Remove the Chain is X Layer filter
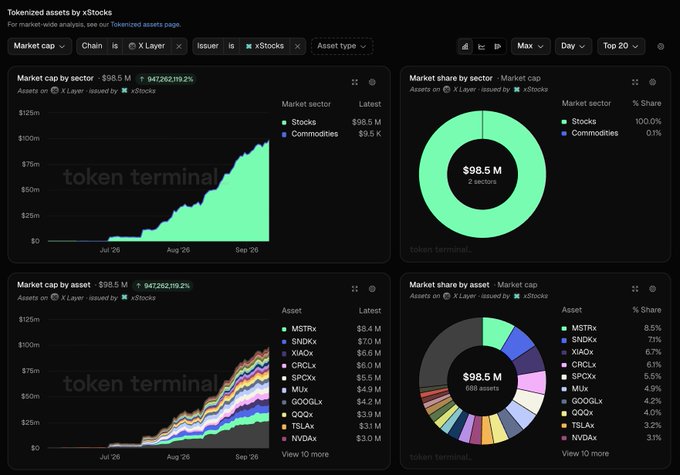The height and width of the screenshot is (475, 680). click(179, 46)
